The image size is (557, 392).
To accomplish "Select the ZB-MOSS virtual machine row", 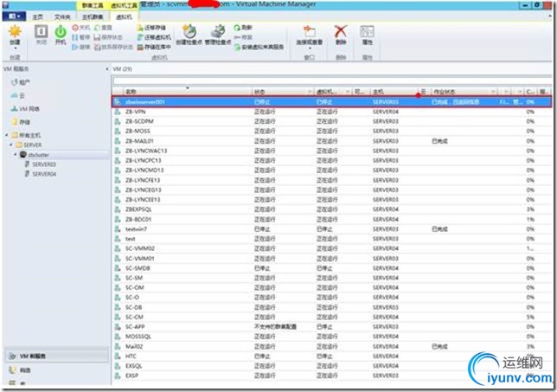I will tap(331, 132).
